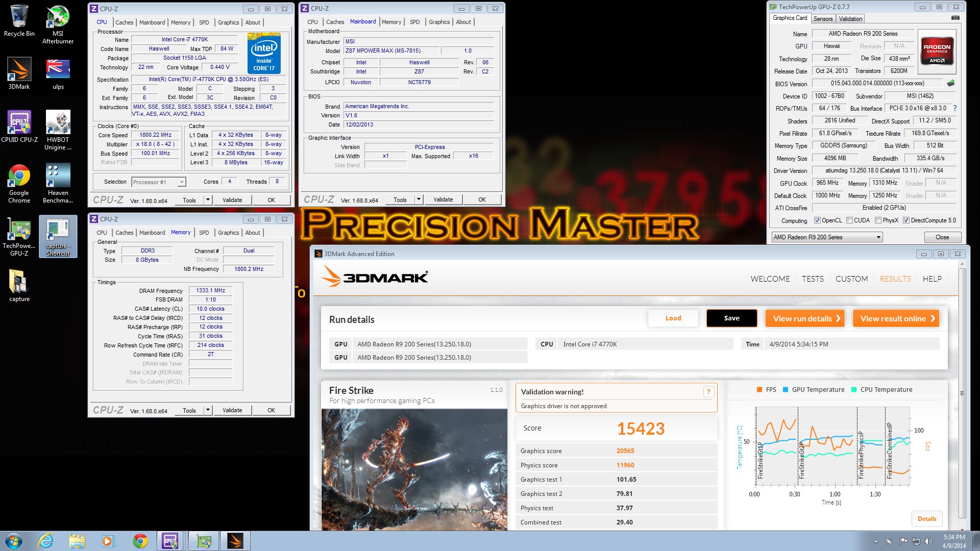Open the Windows Start menu
980x551 pixels.
pyautogui.click(x=14, y=541)
